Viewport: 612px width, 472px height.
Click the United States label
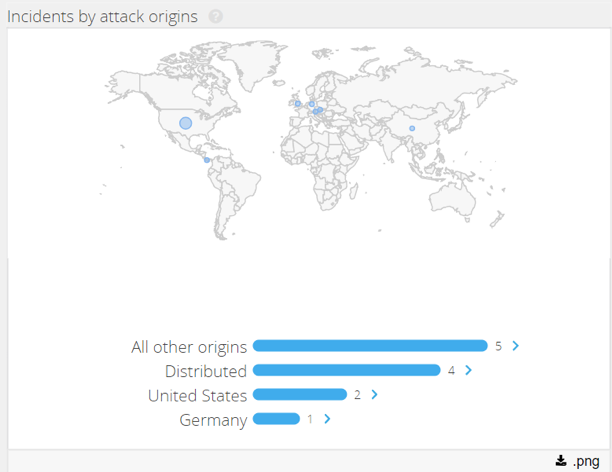click(197, 395)
